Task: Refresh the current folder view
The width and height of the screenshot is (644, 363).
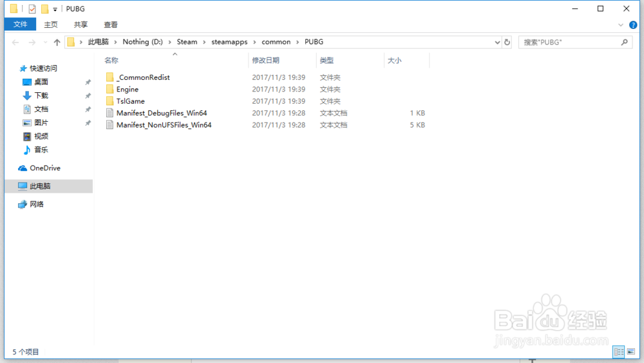Action: pos(507,42)
